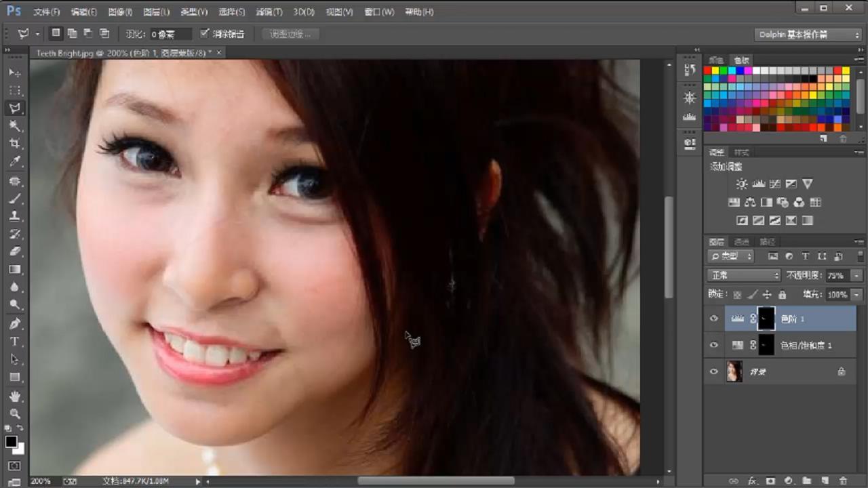Open the tool preset picker arrow
Image resolution: width=868 pixels, height=488 pixels.
37,33
